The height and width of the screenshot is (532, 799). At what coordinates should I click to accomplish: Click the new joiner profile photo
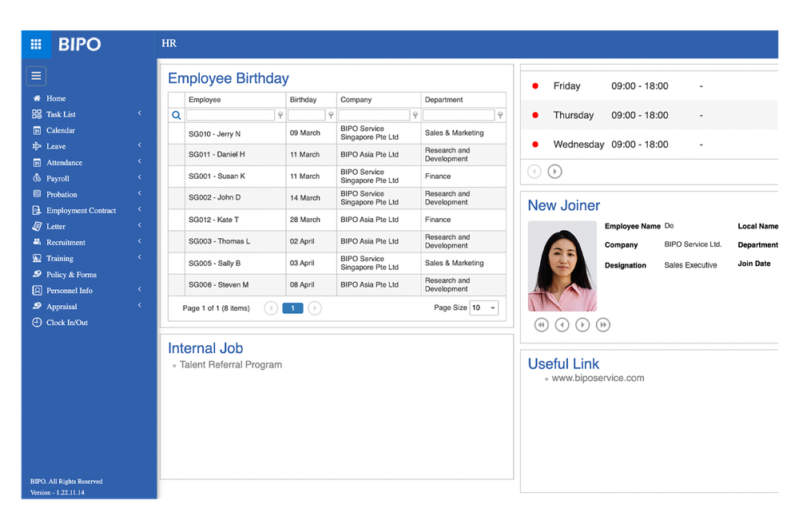562,266
